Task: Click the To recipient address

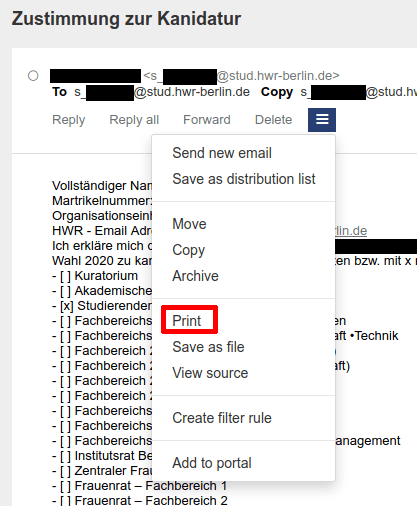Action: [162, 92]
